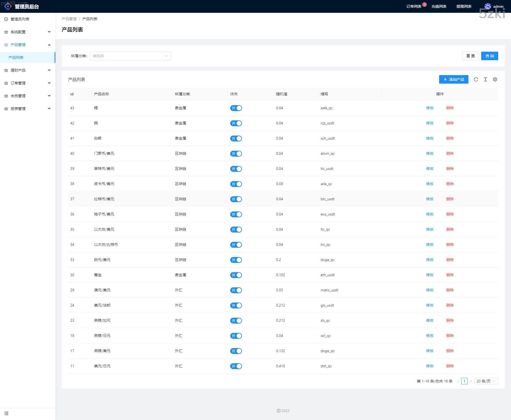The width and height of the screenshot is (511, 420).
Task: Click the 添加产品 button
Action: [x=454, y=79]
